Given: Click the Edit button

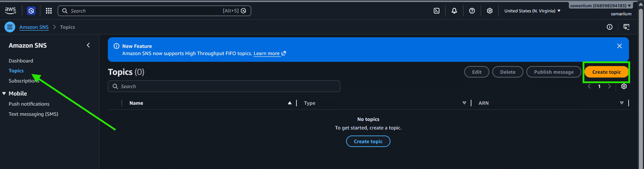Looking at the screenshot, I should coord(477,72).
